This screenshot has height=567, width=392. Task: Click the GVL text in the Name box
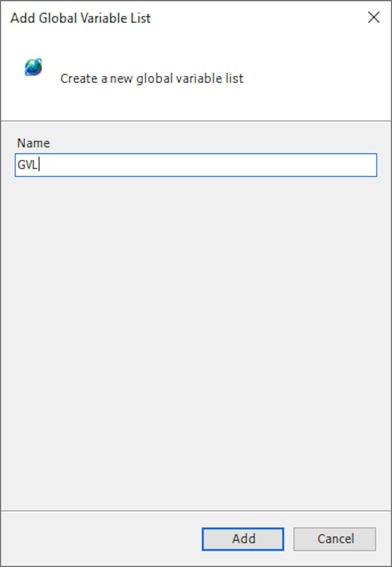[27, 165]
